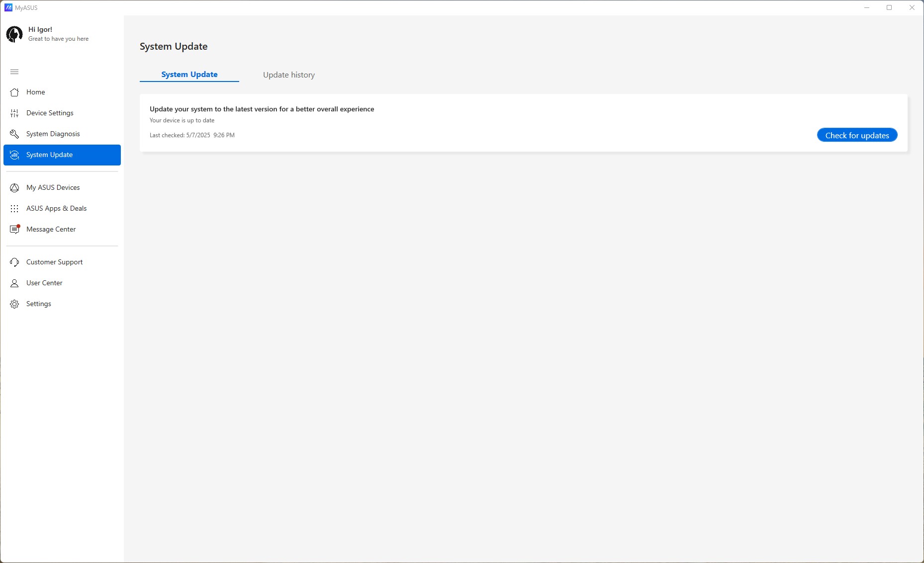Click the My ASUS Devices icon
Image resolution: width=924 pixels, height=563 pixels.
14,188
